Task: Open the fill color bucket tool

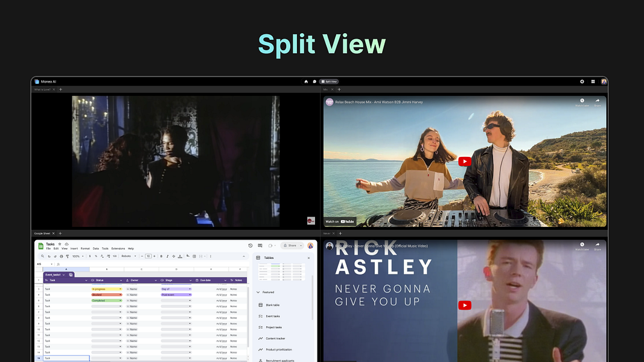Action: click(188, 256)
